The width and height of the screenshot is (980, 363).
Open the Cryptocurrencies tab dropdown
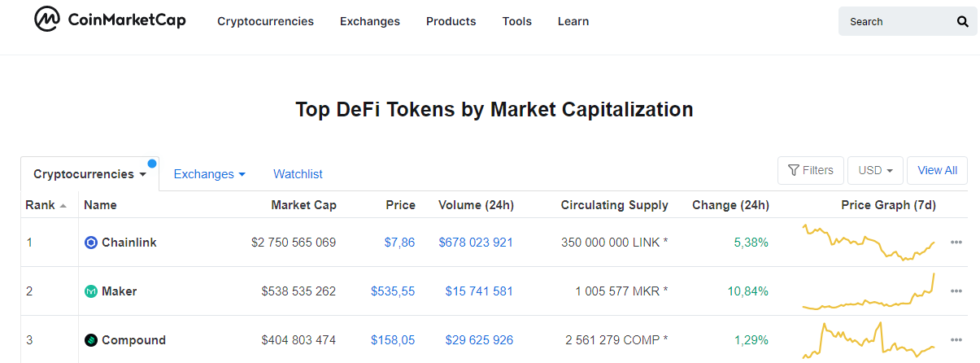(x=89, y=174)
